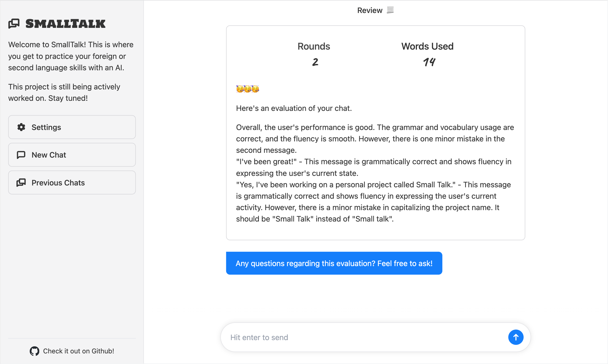
Task: Click the New Chat speech bubble icon
Action: (x=21, y=155)
